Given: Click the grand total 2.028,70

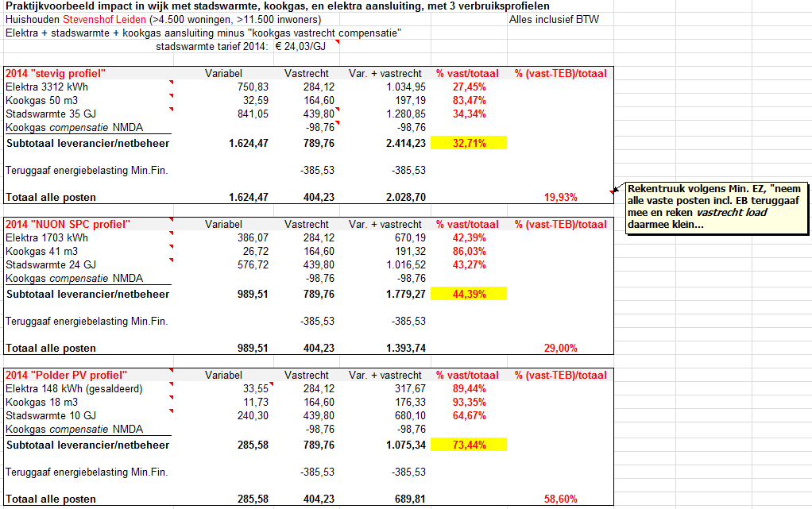Looking at the screenshot, I should pyautogui.click(x=406, y=197).
